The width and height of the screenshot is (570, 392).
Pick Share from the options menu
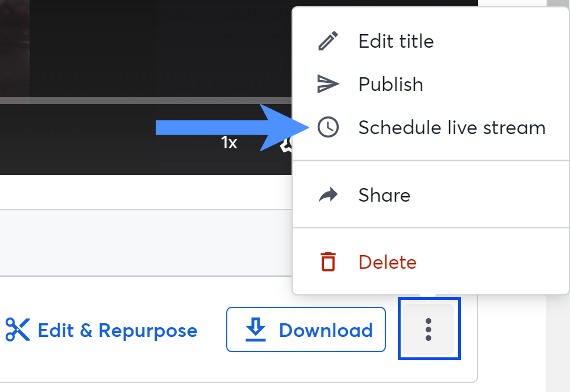tap(384, 195)
